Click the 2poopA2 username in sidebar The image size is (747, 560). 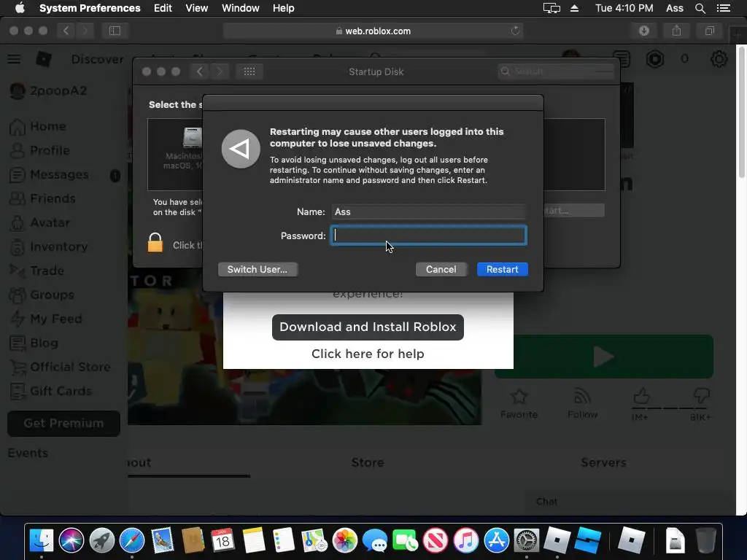click(58, 90)
